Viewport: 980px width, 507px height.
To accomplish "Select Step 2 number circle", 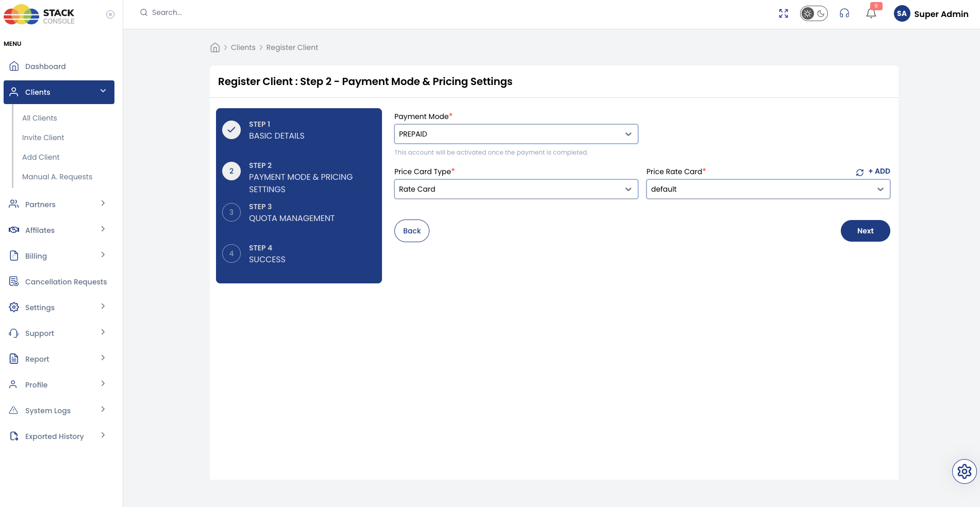I will 231,171.
